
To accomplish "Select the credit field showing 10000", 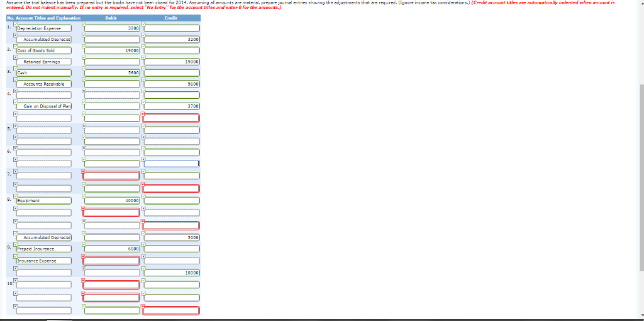I will pos(172,273).
